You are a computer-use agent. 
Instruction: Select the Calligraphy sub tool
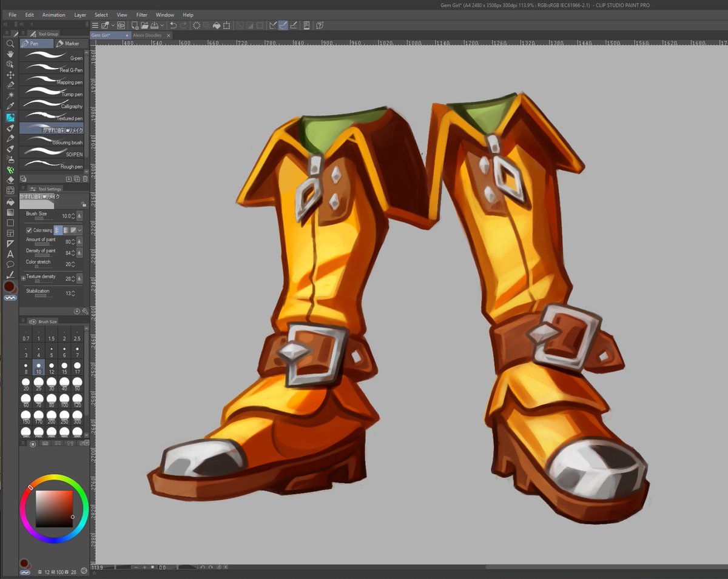(x=52, y=104)
